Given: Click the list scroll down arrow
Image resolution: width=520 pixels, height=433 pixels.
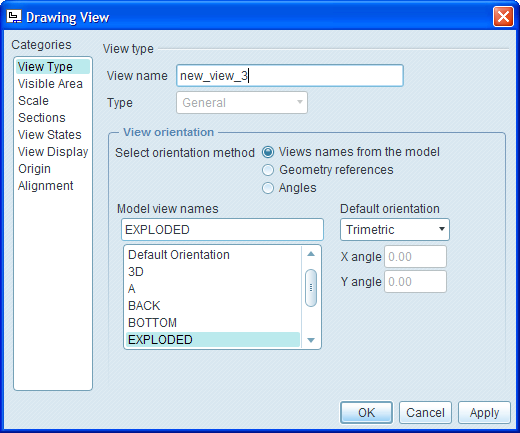Looking at the screenshot, I should click(311, 340).
